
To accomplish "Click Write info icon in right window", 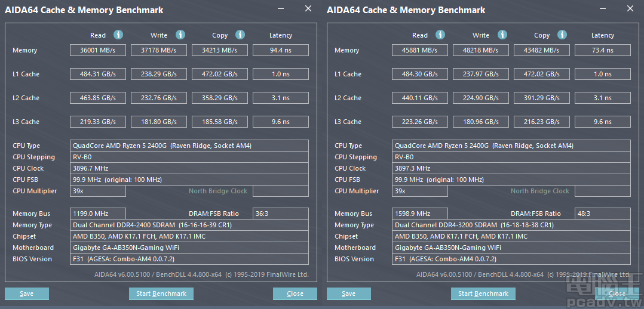I will (502, 35).
